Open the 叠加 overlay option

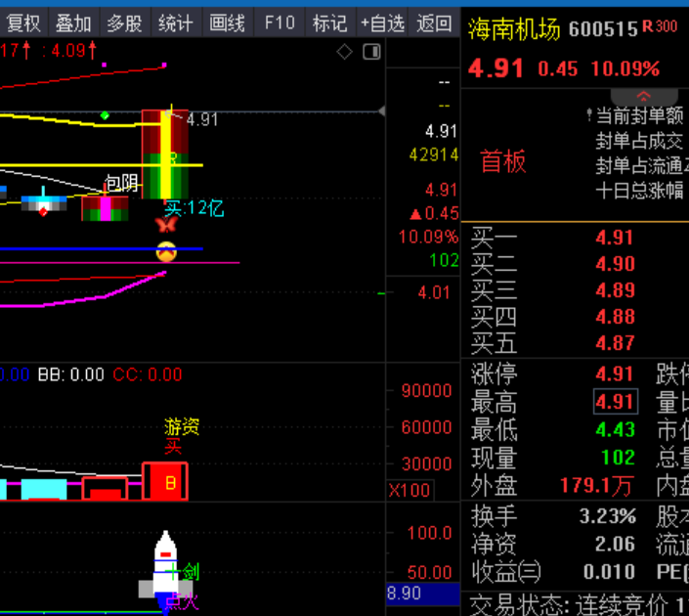click(73, 22)
